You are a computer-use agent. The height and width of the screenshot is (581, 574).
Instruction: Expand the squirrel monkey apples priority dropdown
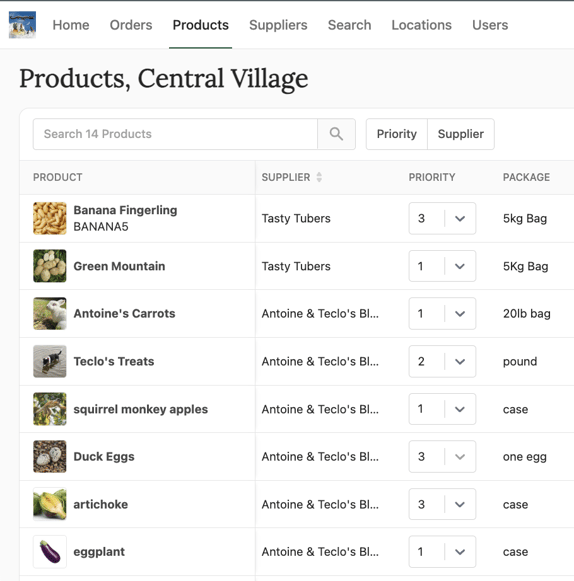tap(442, 409)
